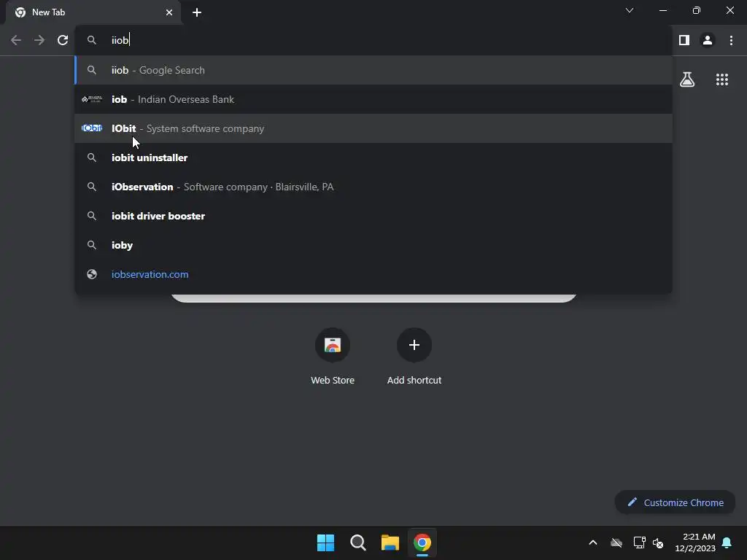The height and width of the screenshot is (560, 747).
Task: Open File Explorer from taskbar
Action: [390, 542]
